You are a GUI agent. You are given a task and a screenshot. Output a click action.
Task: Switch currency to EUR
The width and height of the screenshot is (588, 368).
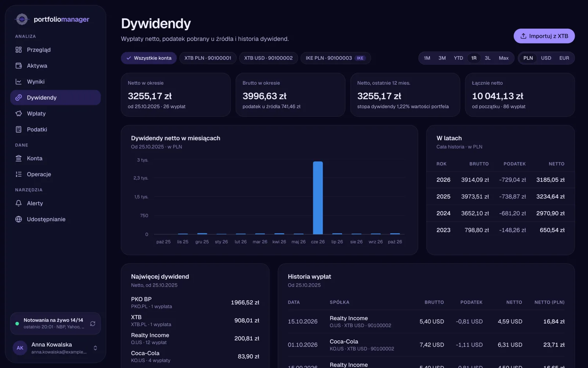point(564,58)
